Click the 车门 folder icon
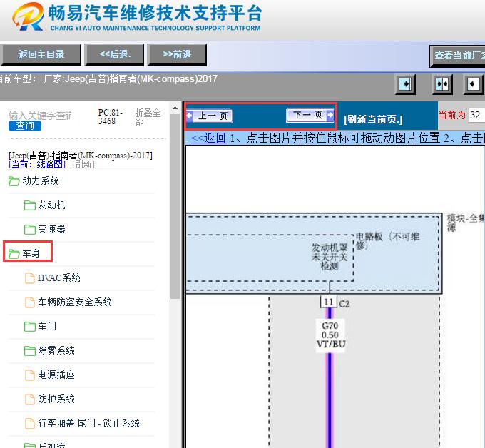 pos(30,327)
